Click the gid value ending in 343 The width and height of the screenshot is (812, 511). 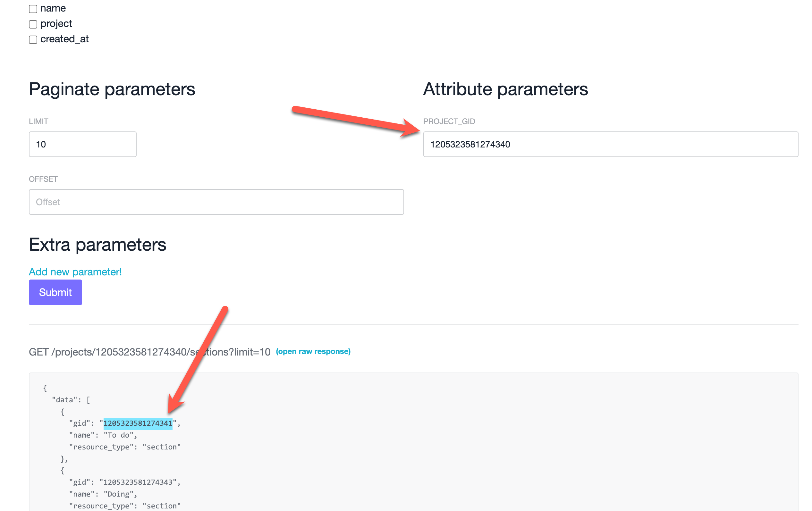point(138,482)
